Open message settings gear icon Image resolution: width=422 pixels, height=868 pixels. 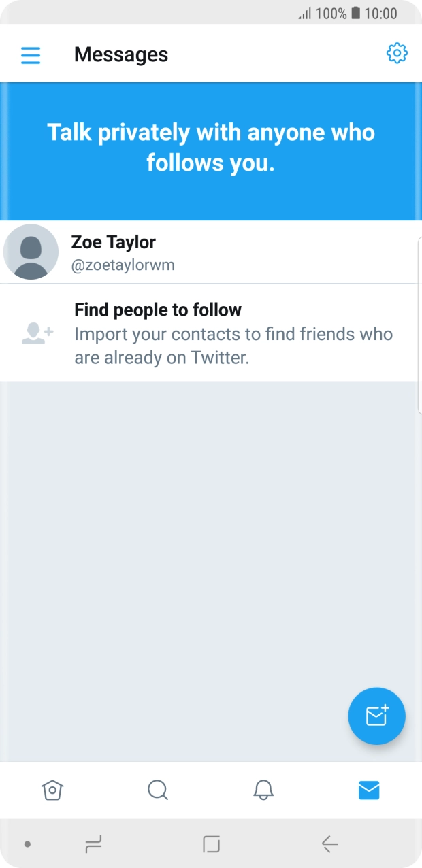(397, 53)
